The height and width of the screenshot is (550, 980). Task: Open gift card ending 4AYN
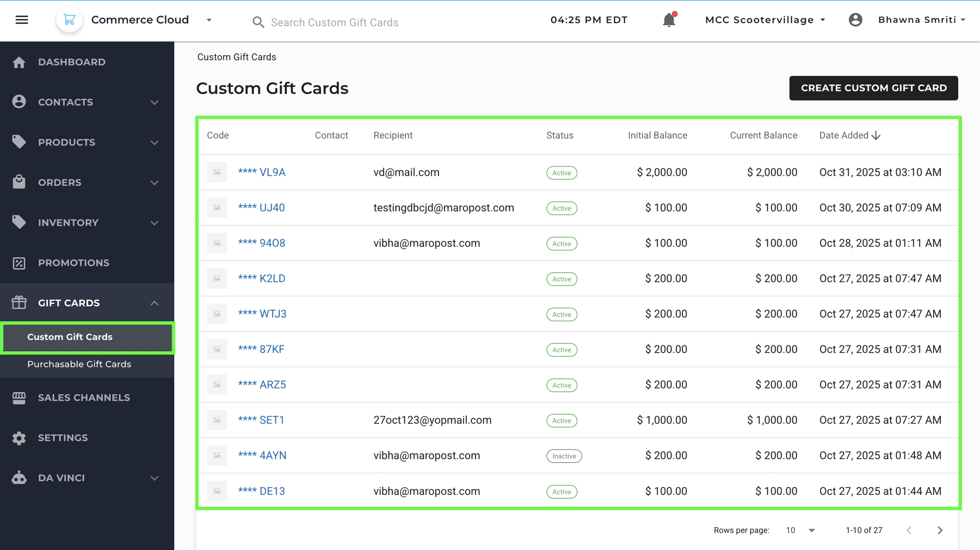262,456
